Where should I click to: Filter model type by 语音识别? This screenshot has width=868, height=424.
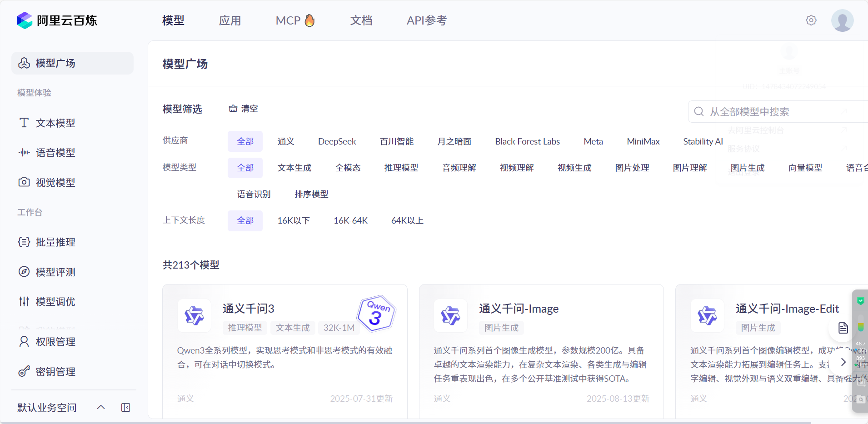point(254,194)
